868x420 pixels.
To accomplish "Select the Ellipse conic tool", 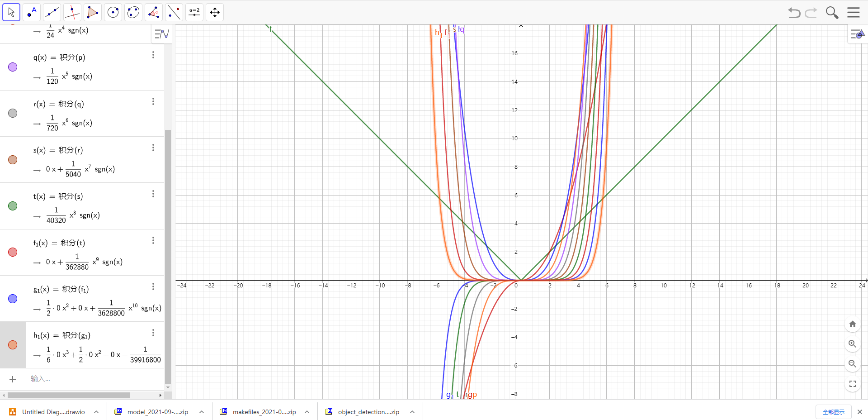I will (x=133, y=12).
